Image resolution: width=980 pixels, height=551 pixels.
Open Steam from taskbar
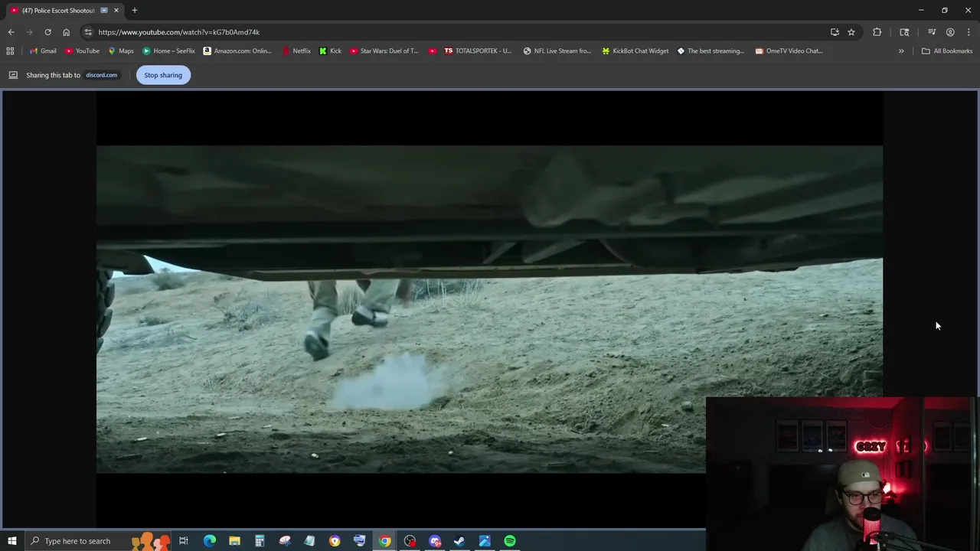click(x=459, y=541)
